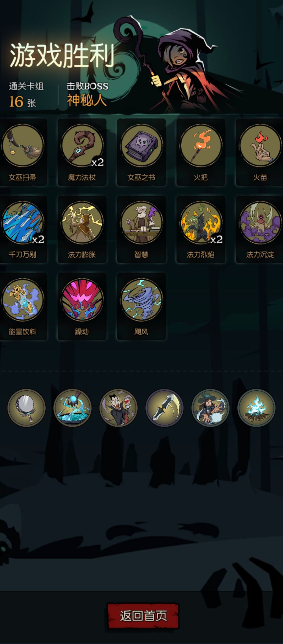283x644 pixels.
Task: Tap the 能量饮料 potion card
Action: coord(23,307)
